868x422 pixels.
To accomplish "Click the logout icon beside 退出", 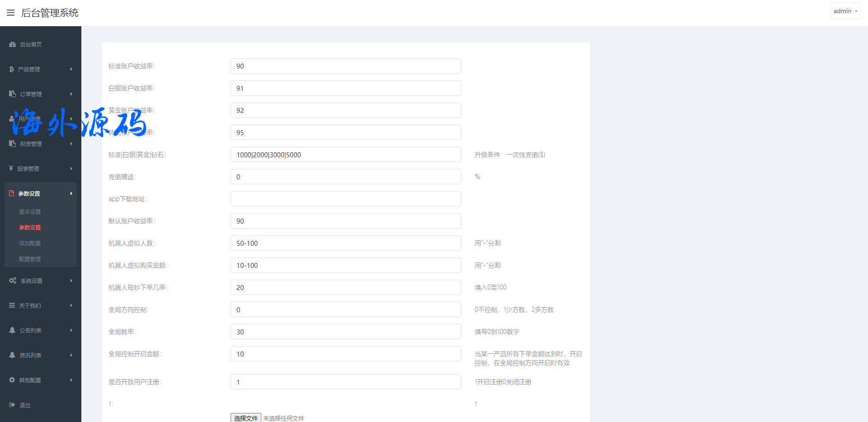I will tap(12, 405).
